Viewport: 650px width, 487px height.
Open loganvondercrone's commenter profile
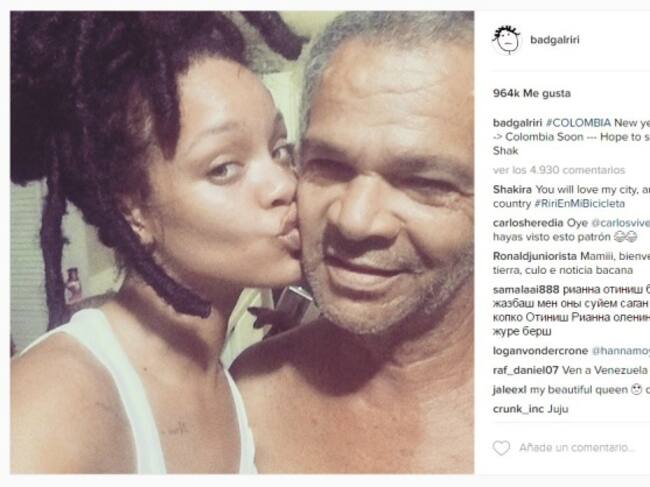click(x=541, y=351)
